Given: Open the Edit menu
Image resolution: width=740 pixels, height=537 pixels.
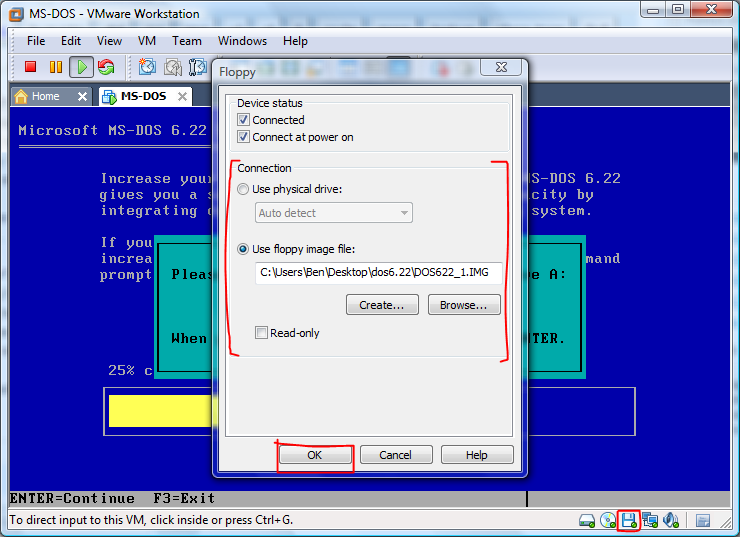Looking at the screenshot, I should click(71, 41).
